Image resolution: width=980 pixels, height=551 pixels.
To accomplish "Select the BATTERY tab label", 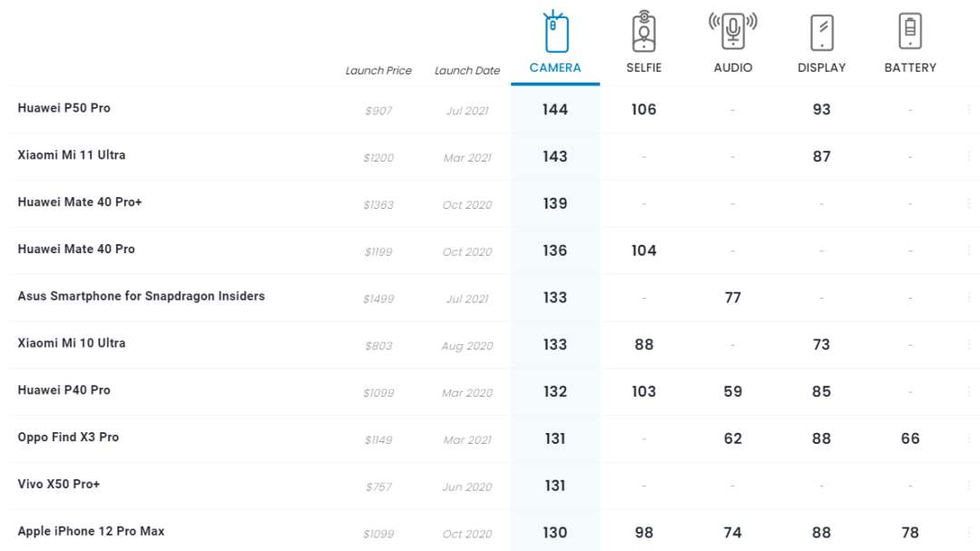I will pyautogui.click(x=910, y=68).
